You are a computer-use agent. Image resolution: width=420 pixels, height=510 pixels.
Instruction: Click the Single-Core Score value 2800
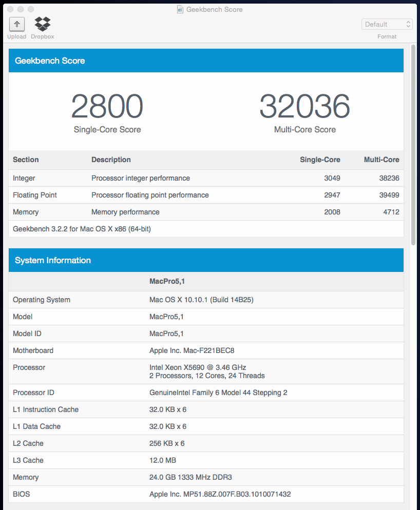(107, 106)
